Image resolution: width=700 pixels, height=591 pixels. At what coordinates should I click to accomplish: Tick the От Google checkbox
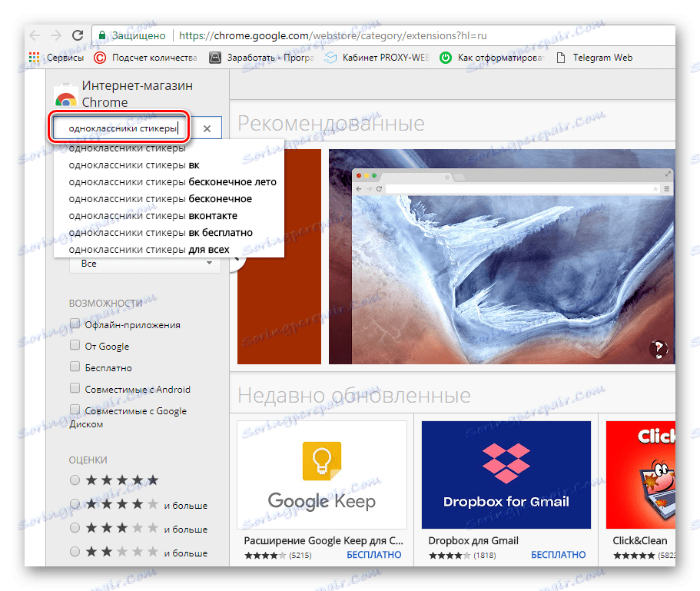tap(75, 345)
